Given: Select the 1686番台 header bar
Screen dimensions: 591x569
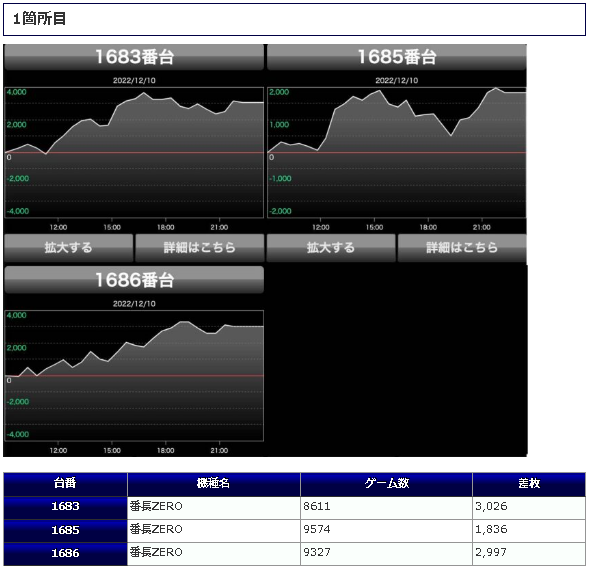Looking at the screenshot, I should click(x=134, y=280).
